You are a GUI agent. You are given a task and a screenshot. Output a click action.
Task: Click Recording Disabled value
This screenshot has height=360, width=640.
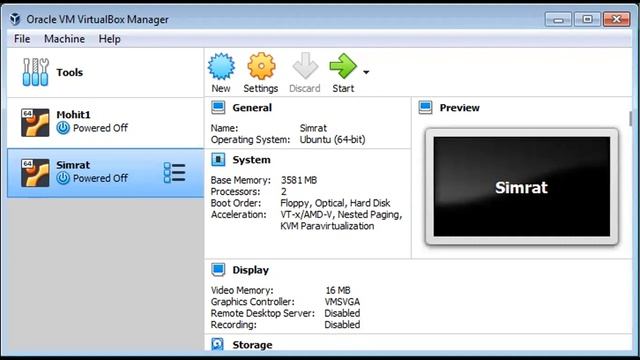coord(342,324)
